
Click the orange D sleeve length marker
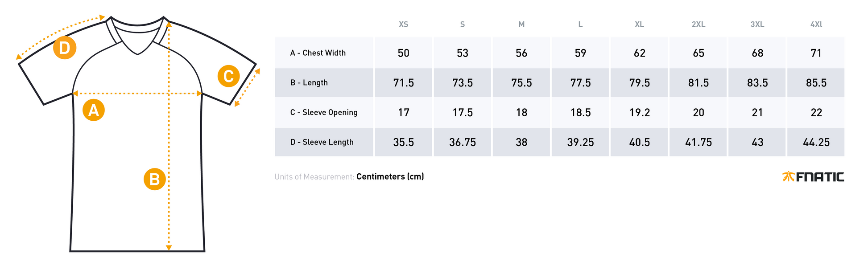[x=65, y=48]
